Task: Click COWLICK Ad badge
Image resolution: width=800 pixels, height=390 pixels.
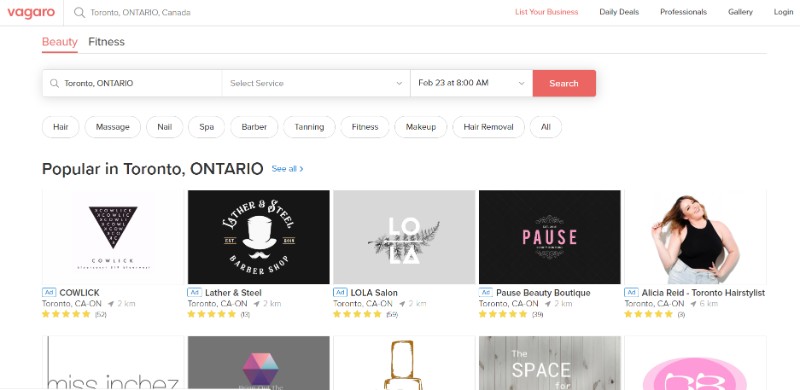Action: tap(48, 292)
